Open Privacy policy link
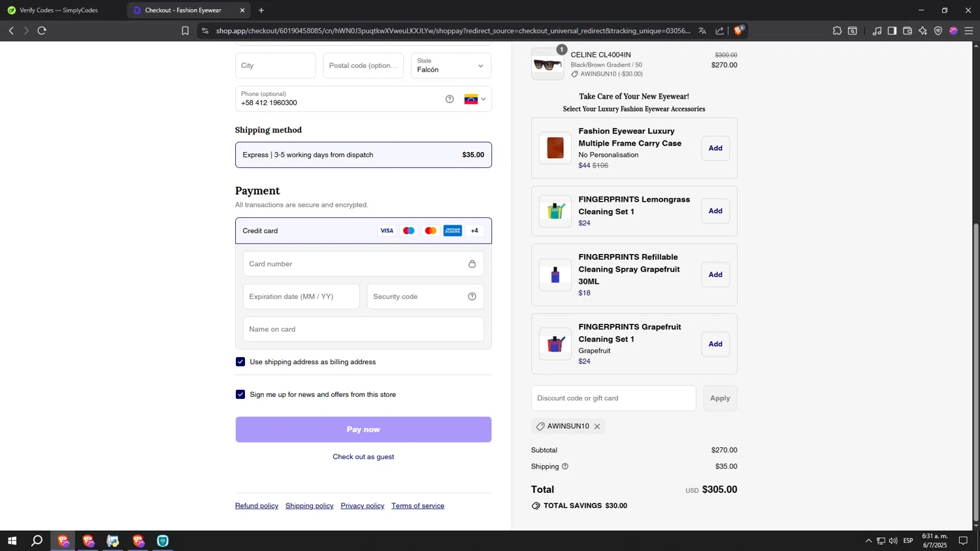The image size is (980, 551). point(363,506)
